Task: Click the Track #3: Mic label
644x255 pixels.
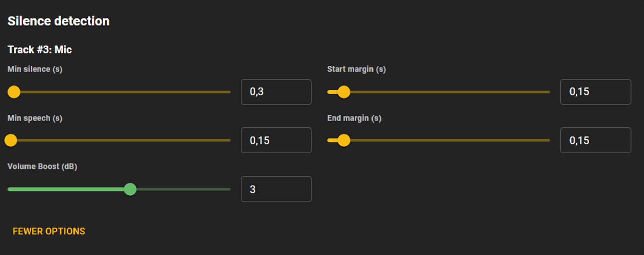Action: click(x=40, y=49)
